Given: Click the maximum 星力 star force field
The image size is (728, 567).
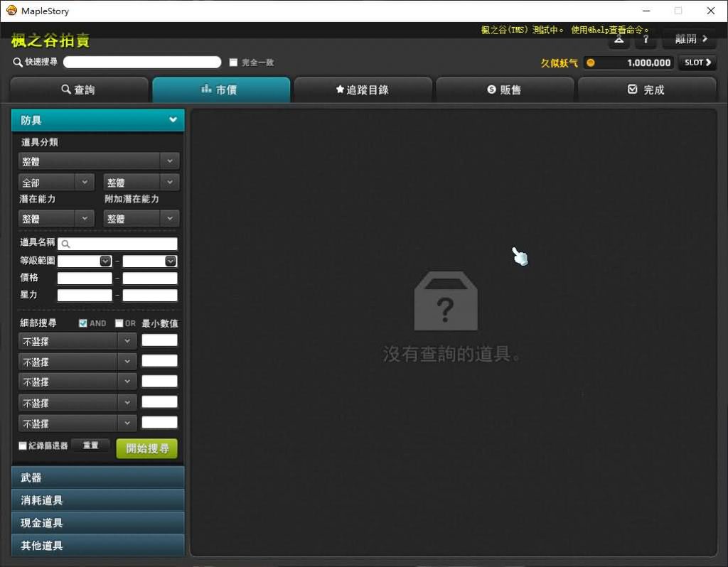Looking at the screenshot, I should point(150,295).
